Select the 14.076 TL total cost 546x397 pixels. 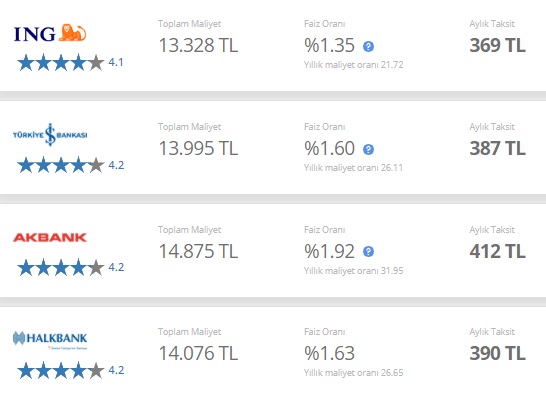pos(198,353)
